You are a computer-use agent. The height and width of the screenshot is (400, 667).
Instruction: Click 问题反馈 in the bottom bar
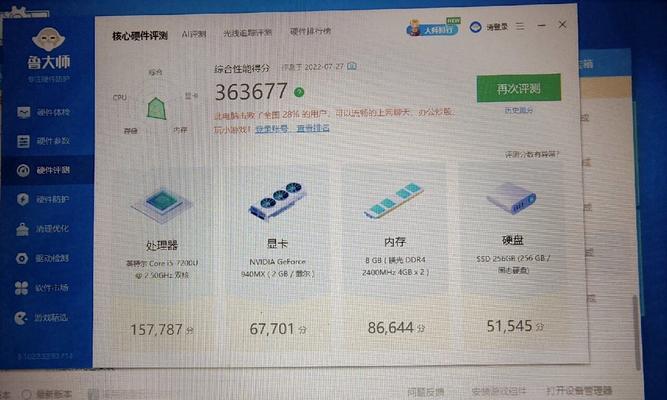click(x=426, y=392)
